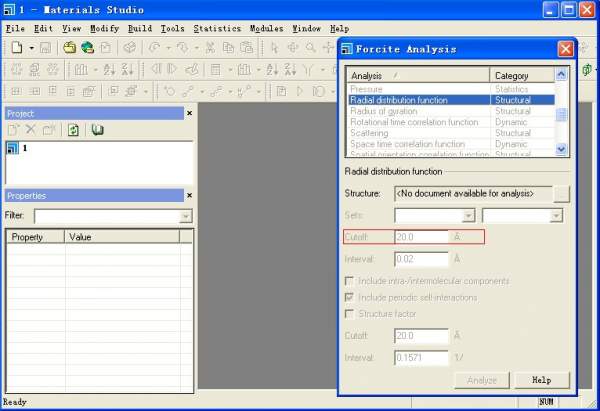
Task: Click the Analyze button
Action: (482, 380)
